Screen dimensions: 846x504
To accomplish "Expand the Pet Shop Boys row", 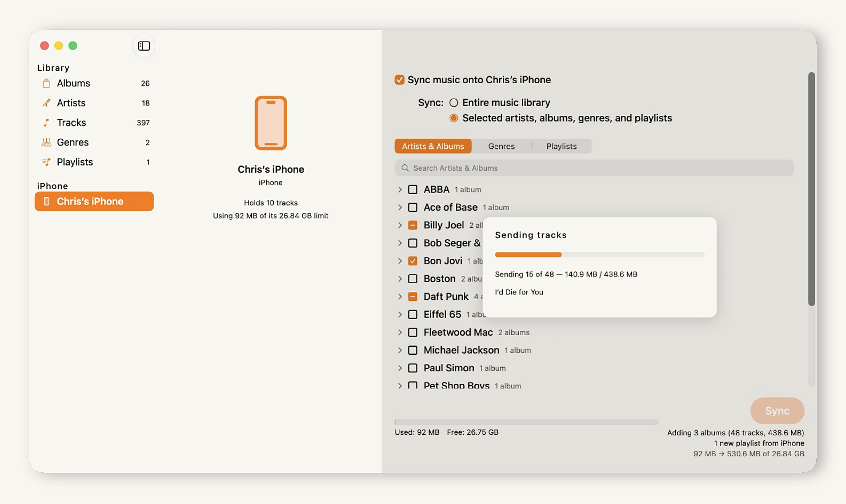I will (x=400, y=385).
